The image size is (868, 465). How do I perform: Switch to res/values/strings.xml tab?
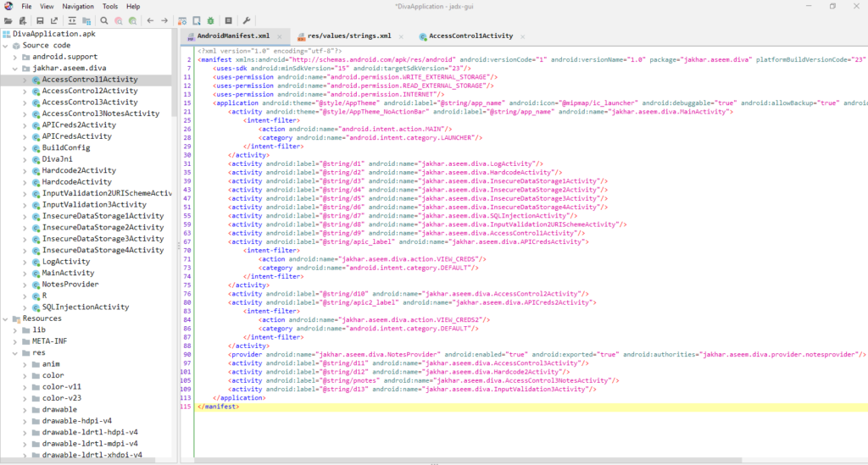[x=349, y=36]
